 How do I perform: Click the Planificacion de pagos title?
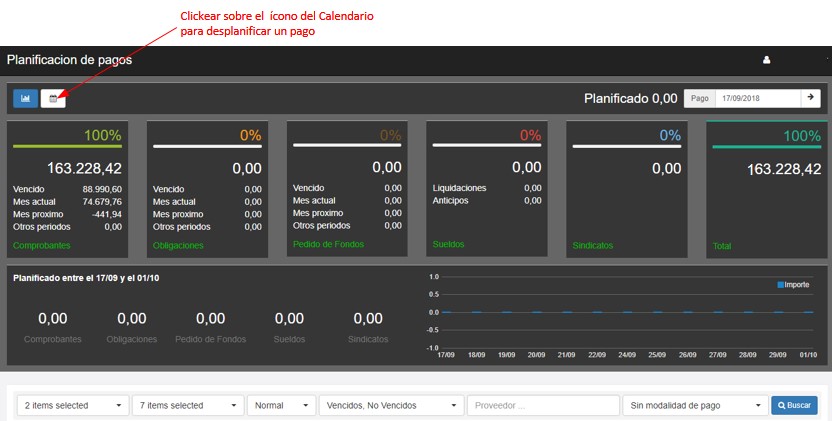click(x=69, y=60)
